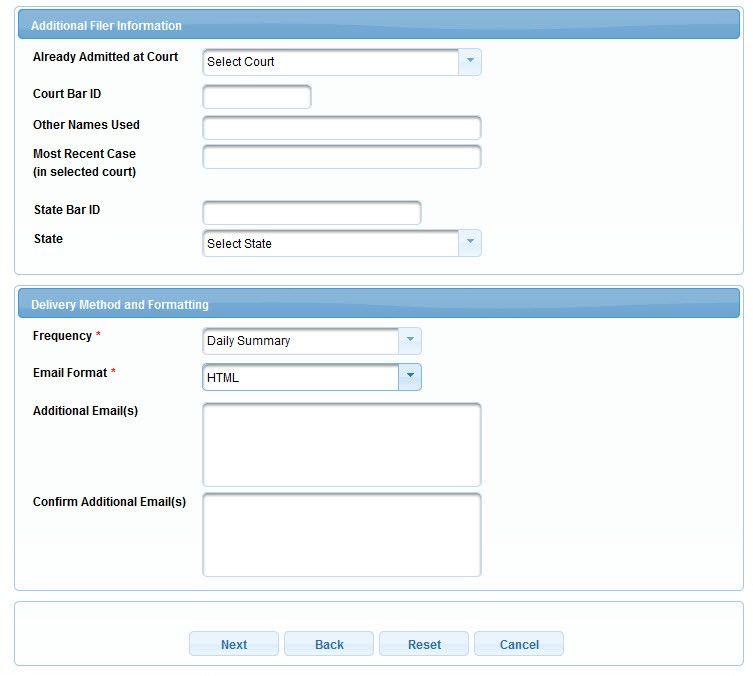
Task: Expand the Frequency dropdown arrow
Action: 409,341
